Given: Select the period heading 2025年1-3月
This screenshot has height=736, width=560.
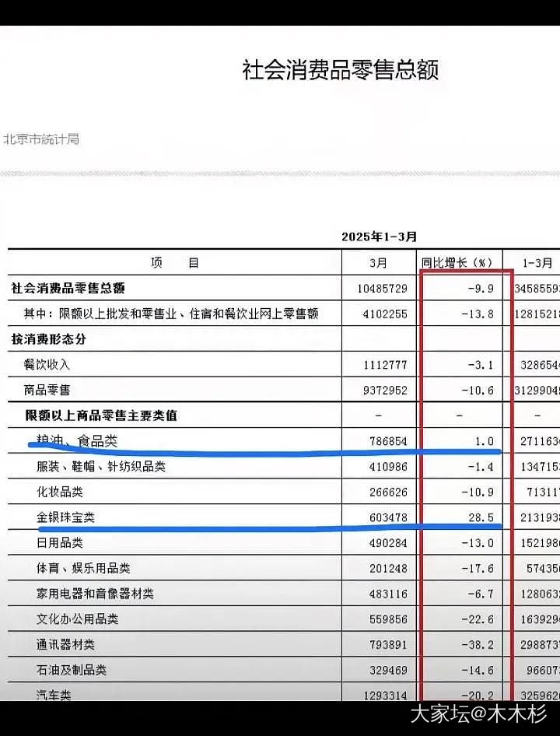Looking at the screenshot, I should click(380, 237).
